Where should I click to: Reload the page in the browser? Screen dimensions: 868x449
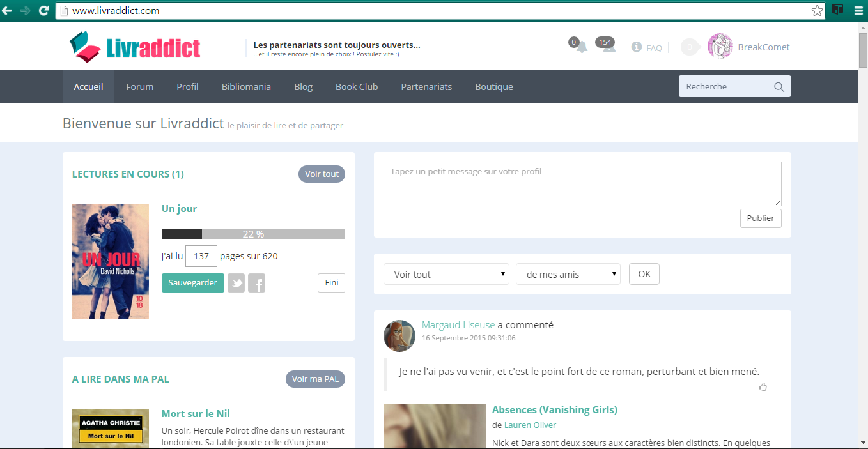coord(43,10)
